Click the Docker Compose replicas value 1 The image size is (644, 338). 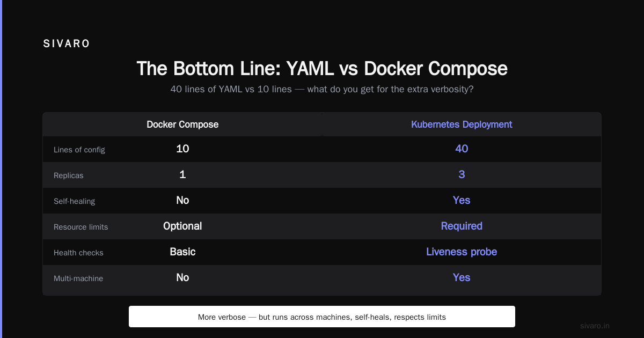(182, 174)
